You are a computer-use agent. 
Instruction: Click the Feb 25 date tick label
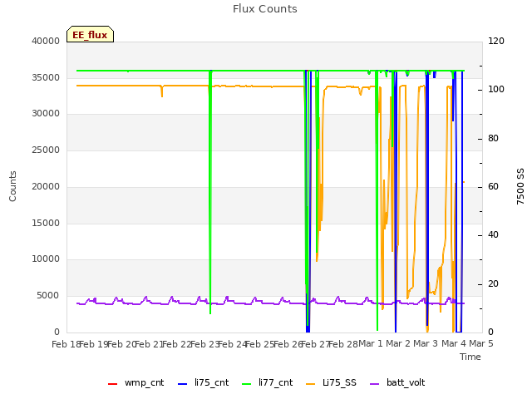coord(259,344)
